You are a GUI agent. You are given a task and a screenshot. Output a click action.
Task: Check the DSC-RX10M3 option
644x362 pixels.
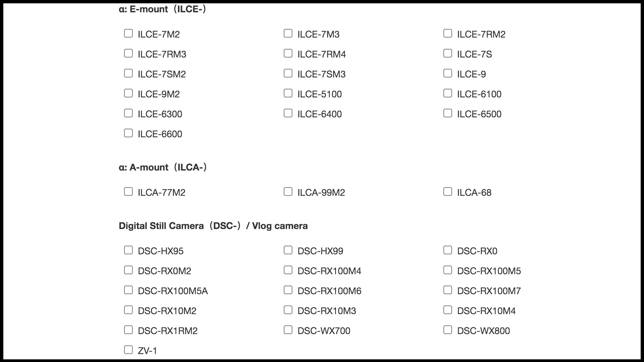tap(288, 310)
